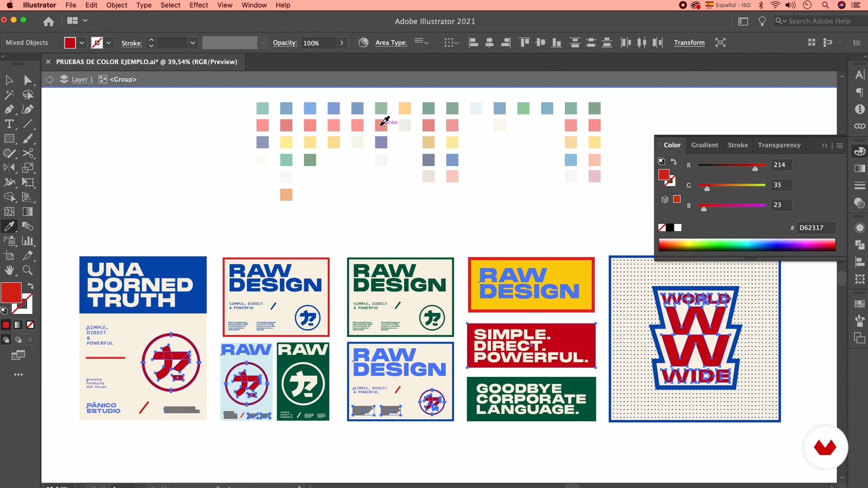The width and height of the screenshot is (868, 488).
Task: Click the Opacity label link
Action: click(x=285, y=42)
